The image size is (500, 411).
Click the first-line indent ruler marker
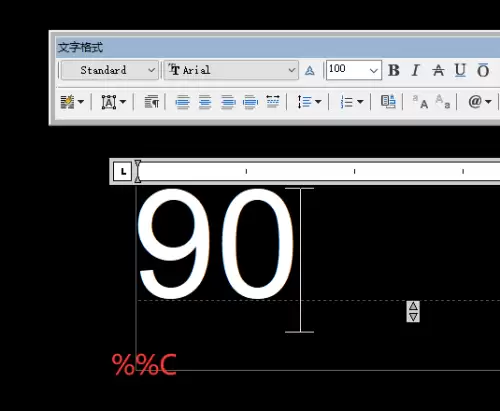click(x=138, y=163)
